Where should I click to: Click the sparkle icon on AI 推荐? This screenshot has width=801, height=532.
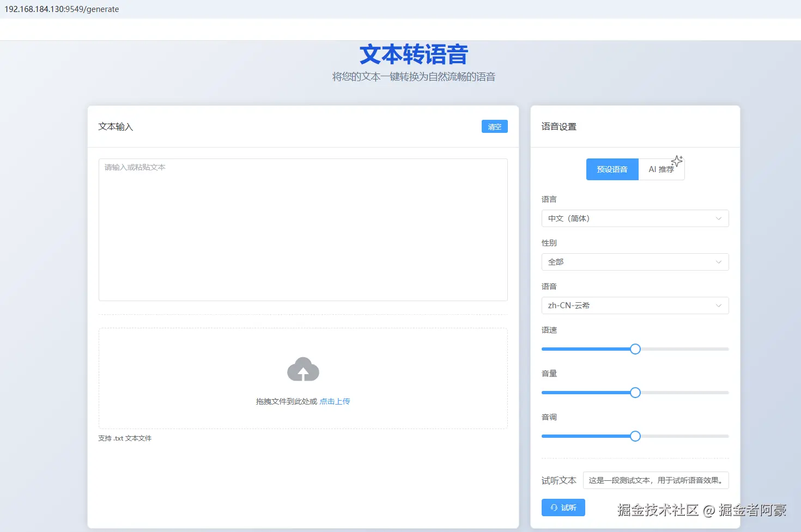[677, 161]
